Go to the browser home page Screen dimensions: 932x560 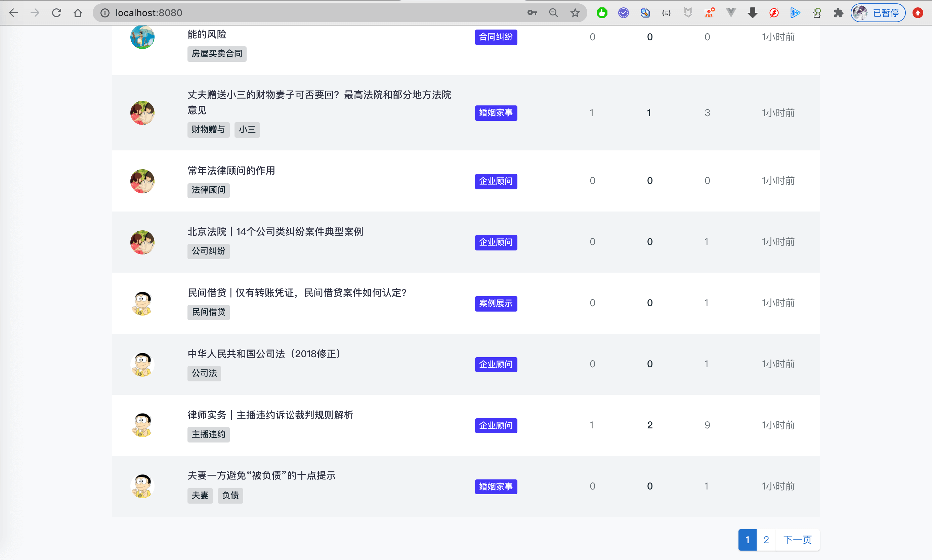[x=78, y=13]
